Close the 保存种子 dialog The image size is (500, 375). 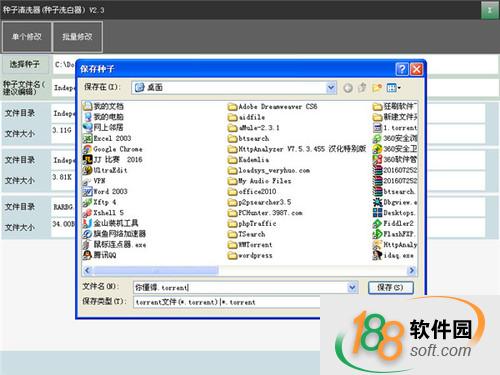(416, 69)
